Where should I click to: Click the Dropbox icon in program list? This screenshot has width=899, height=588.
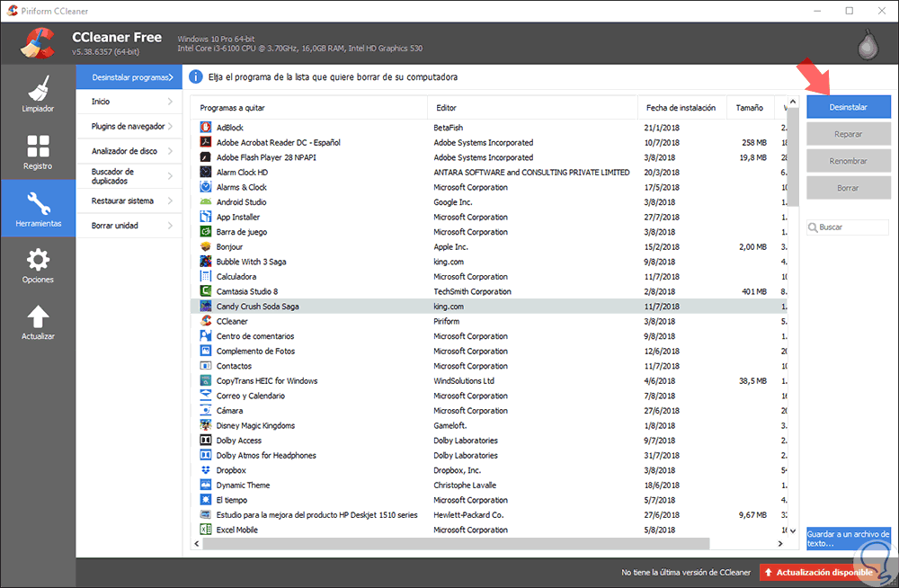(206, 470)
